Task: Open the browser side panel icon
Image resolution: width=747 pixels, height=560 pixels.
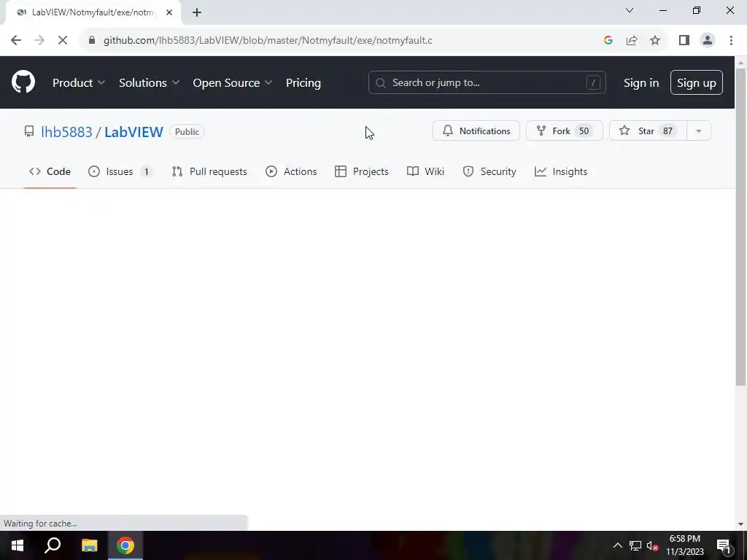Action: tap(684, 41)
